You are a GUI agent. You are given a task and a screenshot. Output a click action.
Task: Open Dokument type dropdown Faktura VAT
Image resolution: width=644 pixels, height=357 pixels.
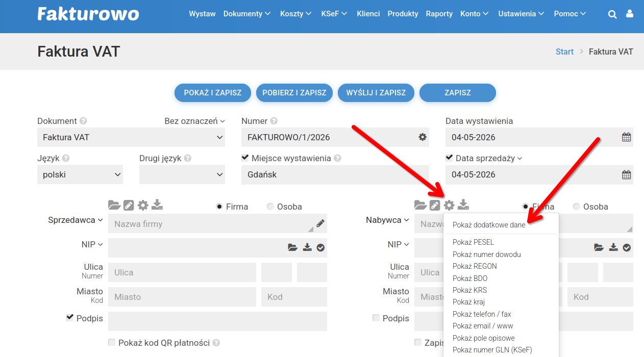coord(131,137)
